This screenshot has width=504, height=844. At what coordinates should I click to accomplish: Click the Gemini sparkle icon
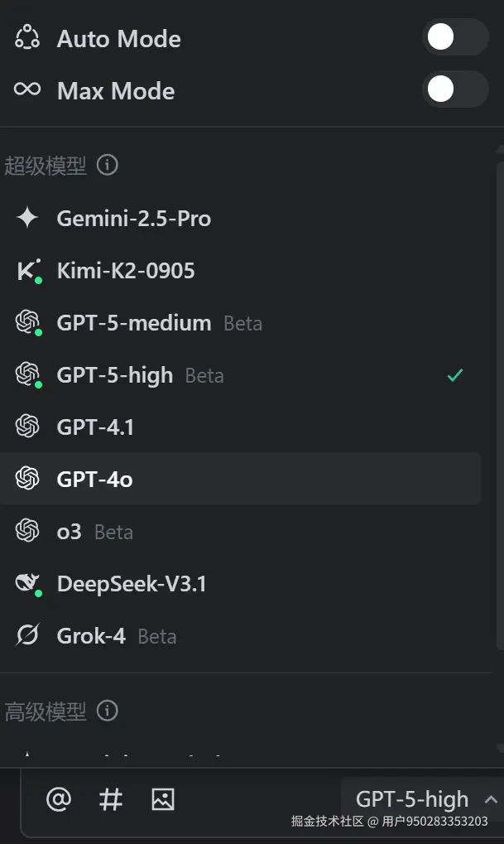tap(27, 219)
